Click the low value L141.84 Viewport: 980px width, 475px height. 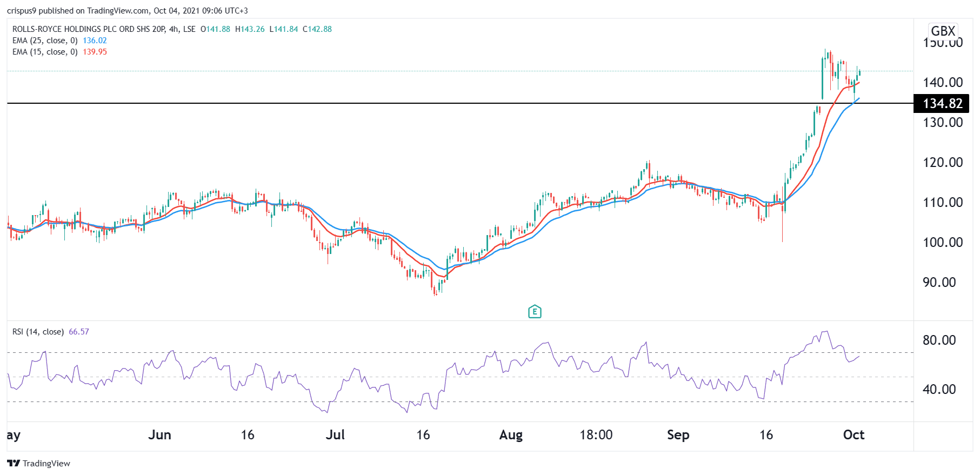tap(284, 29)
